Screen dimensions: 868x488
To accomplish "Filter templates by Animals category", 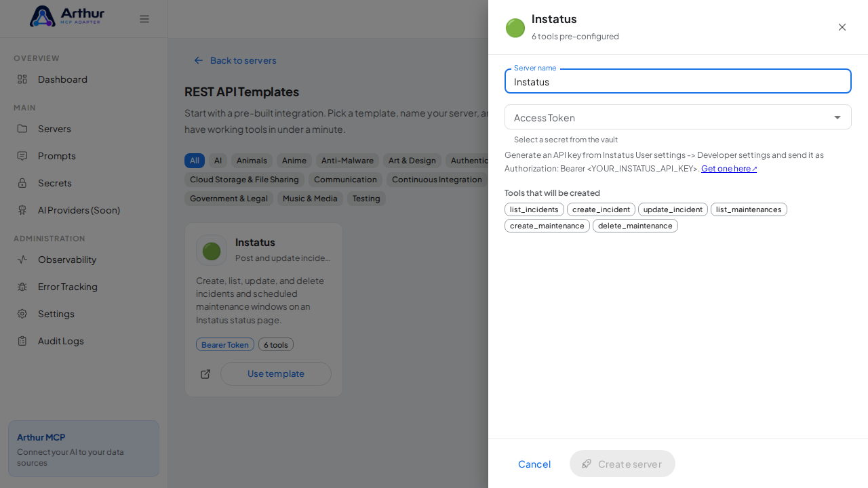I will [x=252, y=161].
